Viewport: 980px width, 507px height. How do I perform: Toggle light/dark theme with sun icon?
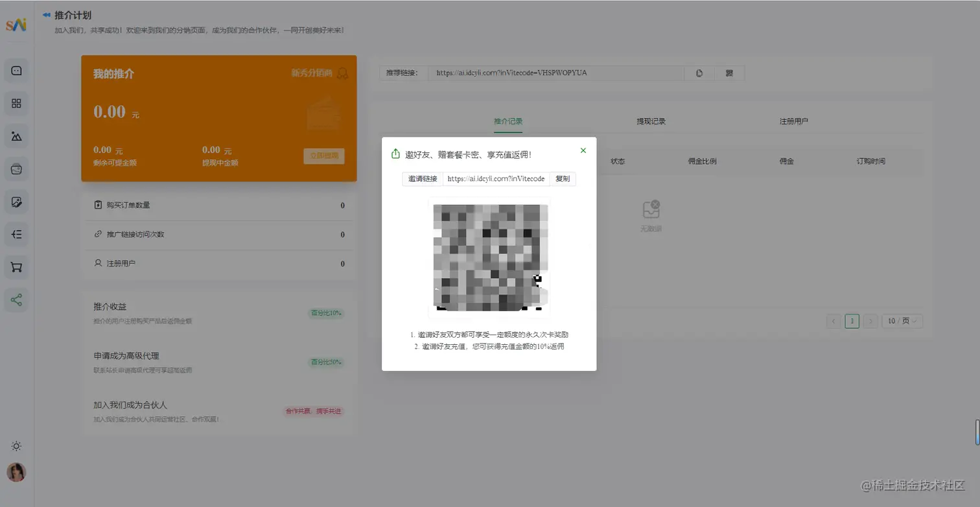(16, 445)
